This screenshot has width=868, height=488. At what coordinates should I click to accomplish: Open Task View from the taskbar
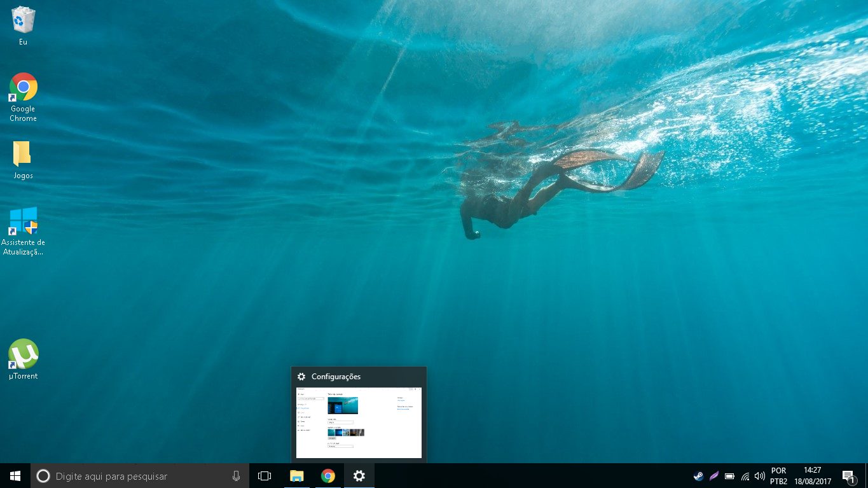coord(265,476)
